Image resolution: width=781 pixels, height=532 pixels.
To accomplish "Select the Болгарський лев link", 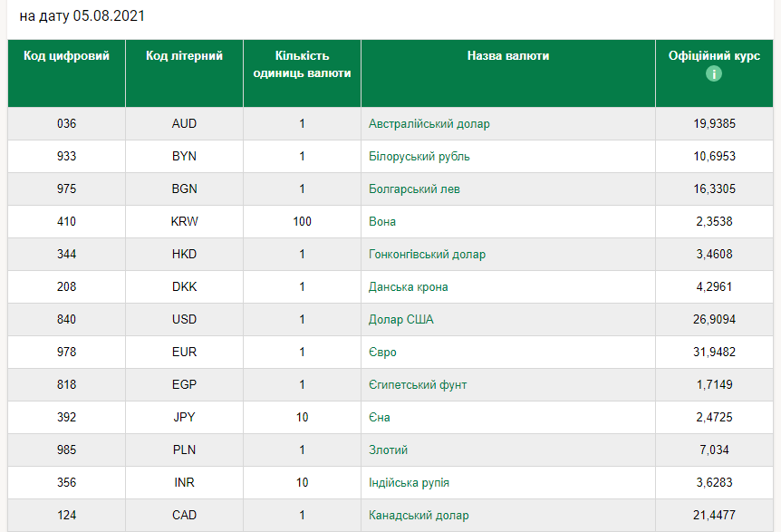I will click(x=414, y=189).
